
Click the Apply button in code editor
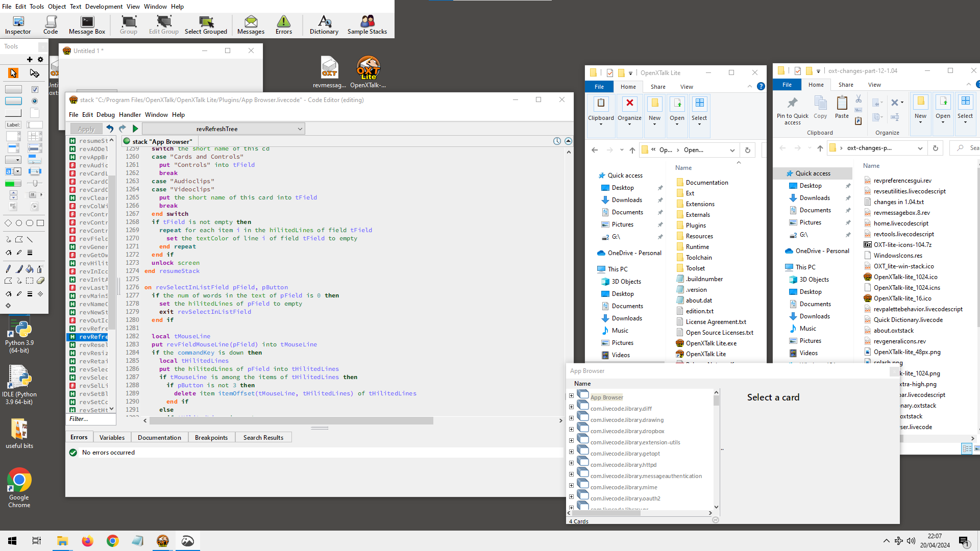tap(86, 129)
